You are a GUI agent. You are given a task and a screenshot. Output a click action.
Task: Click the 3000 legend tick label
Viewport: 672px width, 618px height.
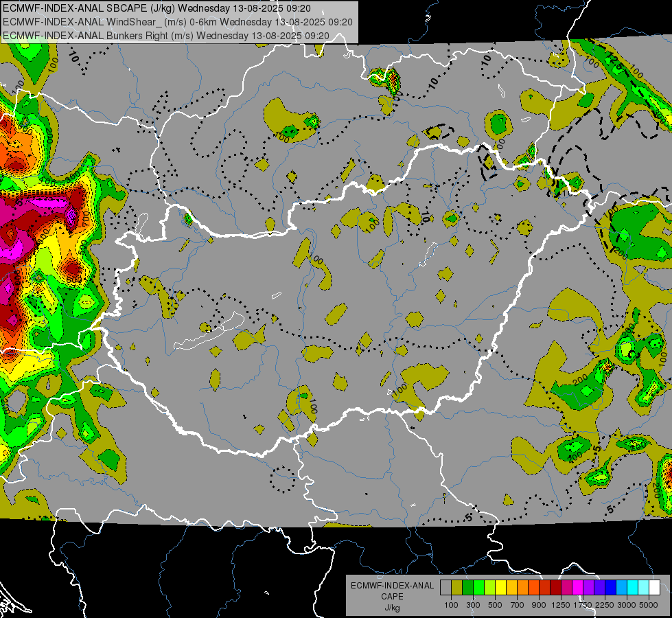coord(627,605)
